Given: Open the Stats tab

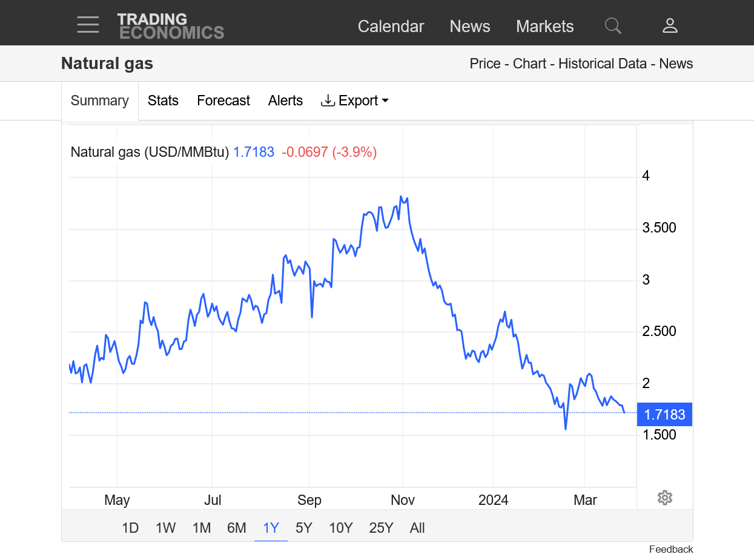Looking at the screenshot, I should pyautogui.click(x=163, y=100).
